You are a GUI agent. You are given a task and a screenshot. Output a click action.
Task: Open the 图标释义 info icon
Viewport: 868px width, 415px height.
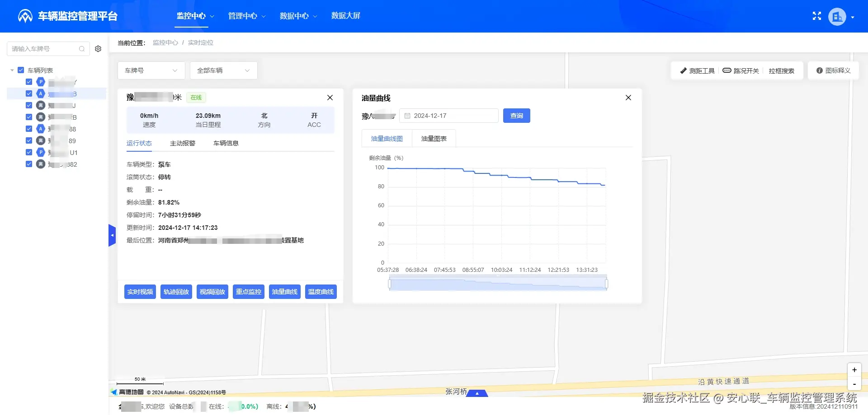[819, 70]
